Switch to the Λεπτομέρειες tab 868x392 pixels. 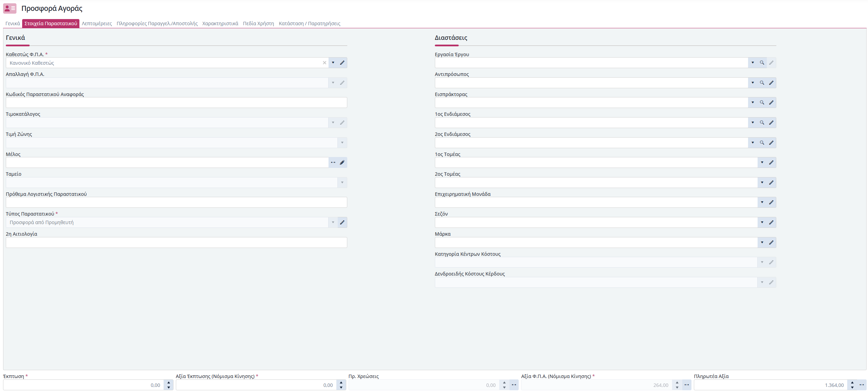coord(97,23)
